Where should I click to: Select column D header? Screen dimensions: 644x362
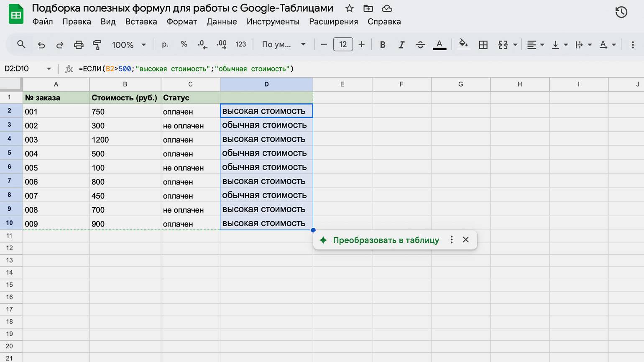[266, 84]
